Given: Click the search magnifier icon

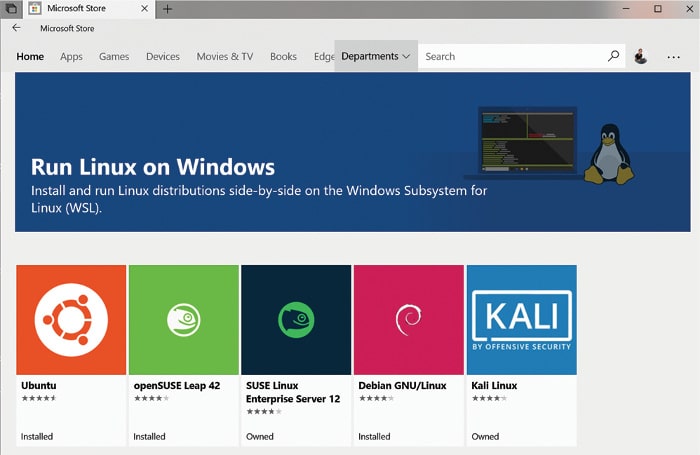Looking at the screenshot, I should (613, 57).
